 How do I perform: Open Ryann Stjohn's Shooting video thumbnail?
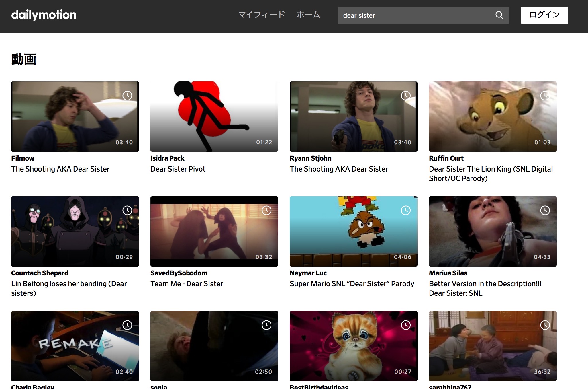pyautogui.click(x=354, y=116)
